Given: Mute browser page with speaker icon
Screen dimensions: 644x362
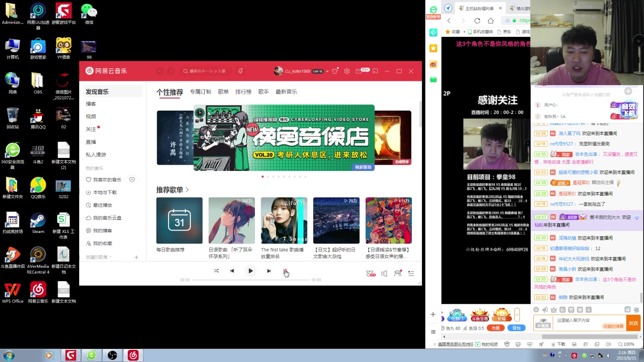Looking at the screenshot, I should (608, 344).
